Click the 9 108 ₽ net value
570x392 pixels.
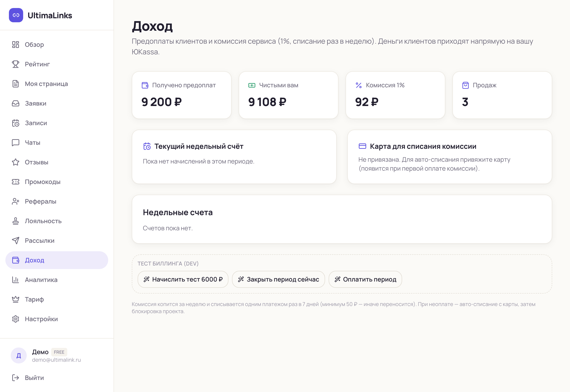[x=267, y=102]
